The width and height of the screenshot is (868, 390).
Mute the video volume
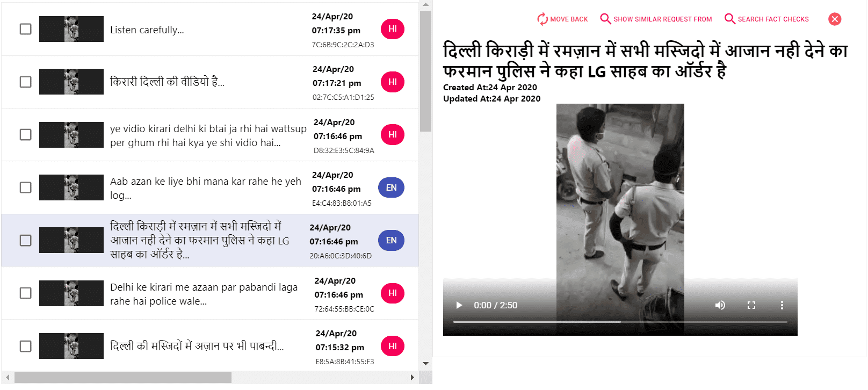tap(720, 305)
